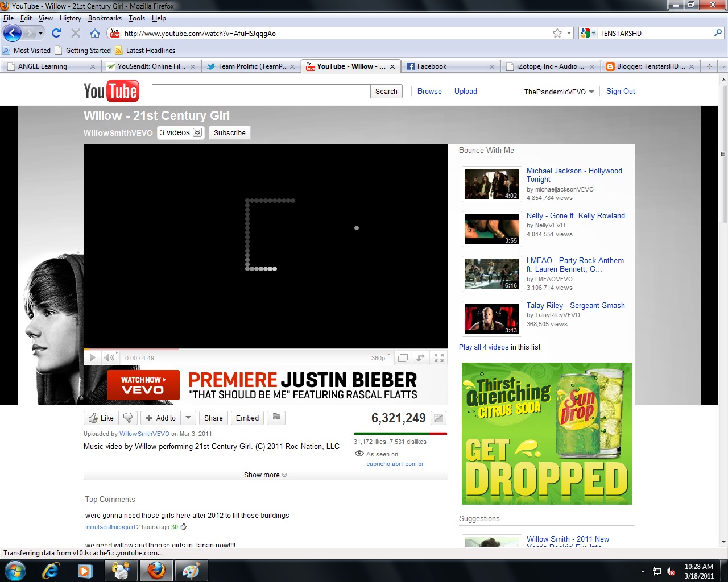Open the Most Visited bookmark

point(27,51)
